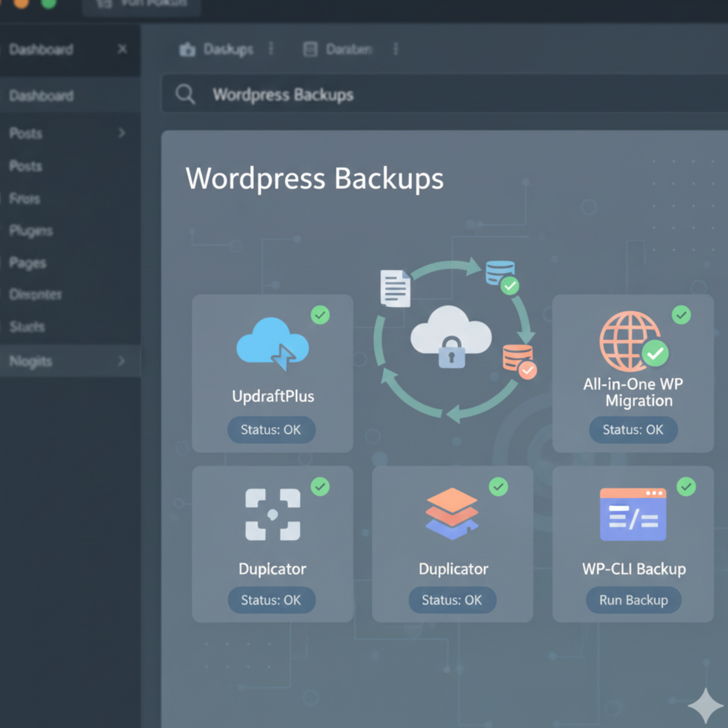Open the three-dot menu next to Daskups
The image size is (728, 728).
[x=271, y=49]
